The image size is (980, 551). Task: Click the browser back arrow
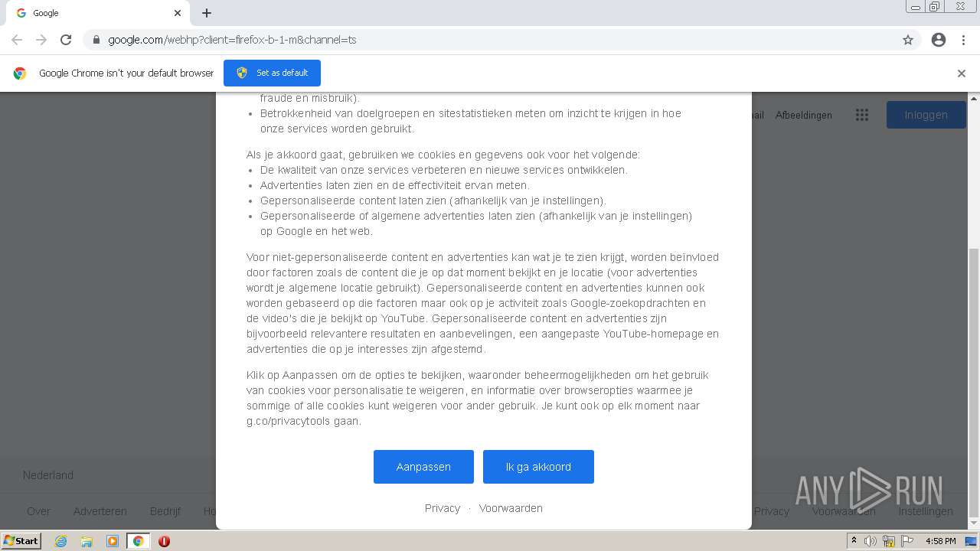pyautogui.click(x=17, y=40)
